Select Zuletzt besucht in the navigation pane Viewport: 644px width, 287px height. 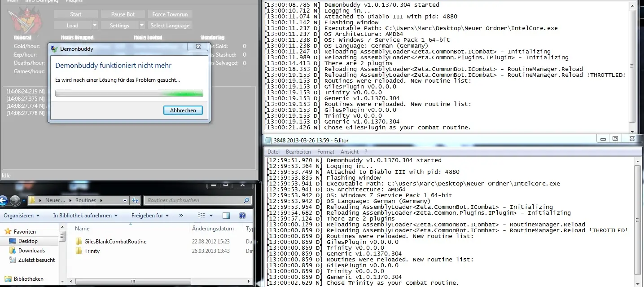coord(36,260)
